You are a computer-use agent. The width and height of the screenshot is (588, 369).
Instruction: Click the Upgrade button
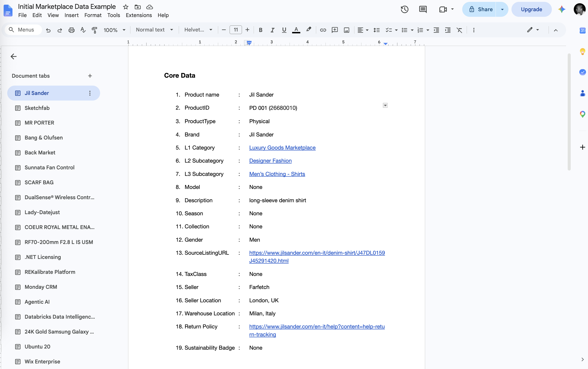(x=531, y=9)
